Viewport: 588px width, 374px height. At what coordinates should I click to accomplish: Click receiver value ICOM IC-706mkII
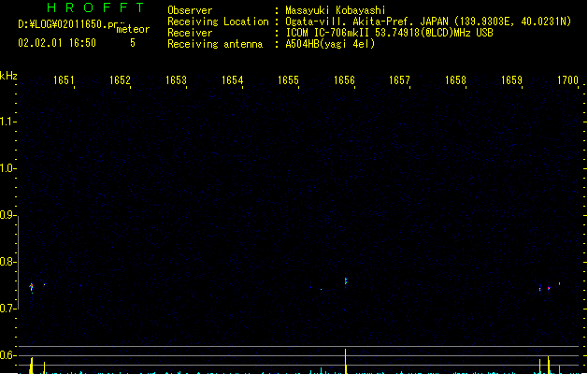point(327,33)
